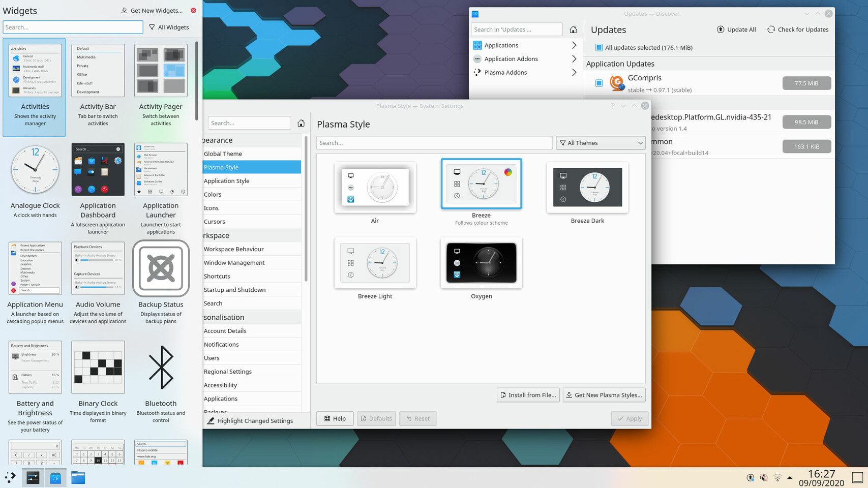868x488 pixels.
Task: Expand the system tray hidden icons arrow
Action: (790, 478)
